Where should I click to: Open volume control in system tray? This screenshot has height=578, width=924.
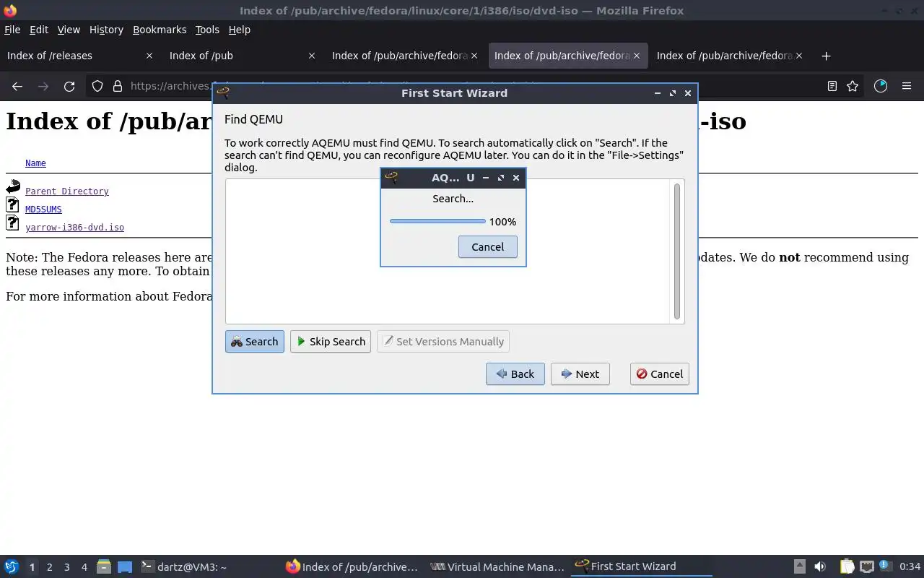pos(820,567)
